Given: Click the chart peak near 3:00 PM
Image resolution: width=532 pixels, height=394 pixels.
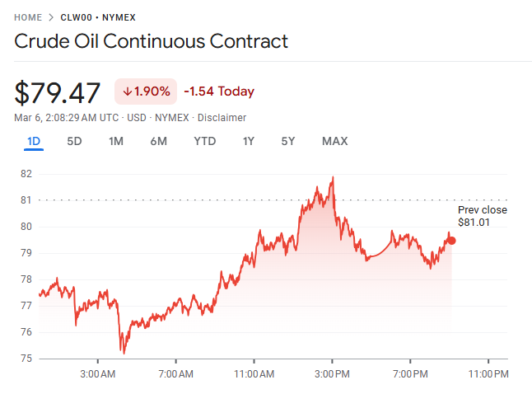Looking at the screenshot, I should (333, 177).
